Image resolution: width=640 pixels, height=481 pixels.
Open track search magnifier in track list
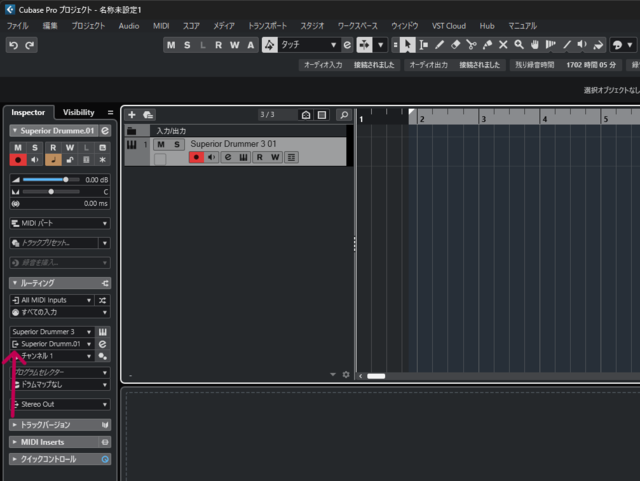coord(343,115)
